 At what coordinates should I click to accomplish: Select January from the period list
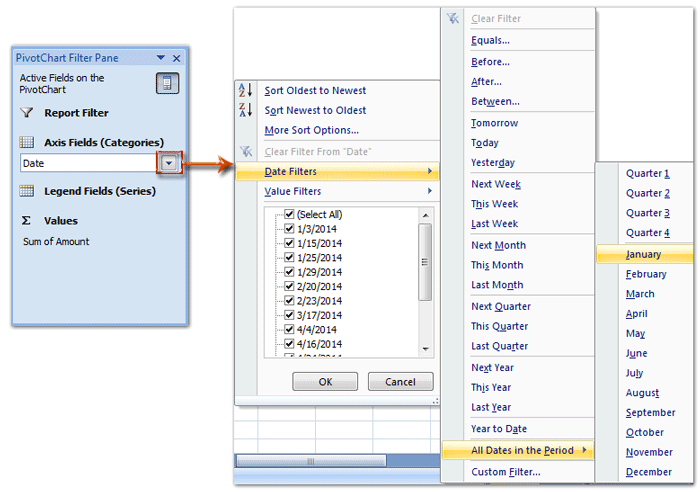(x=644, y=254)
